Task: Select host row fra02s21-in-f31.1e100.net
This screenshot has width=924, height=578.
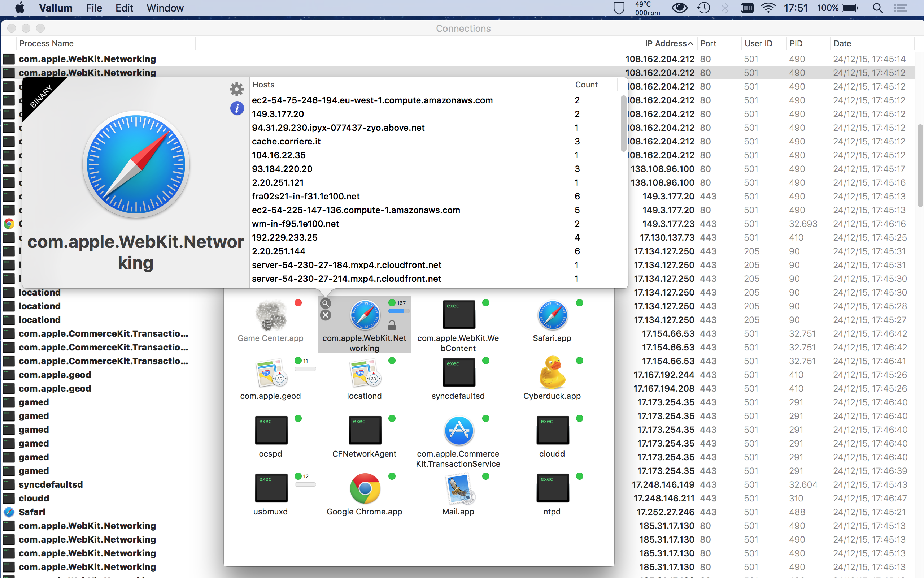Action: [435, 197]
